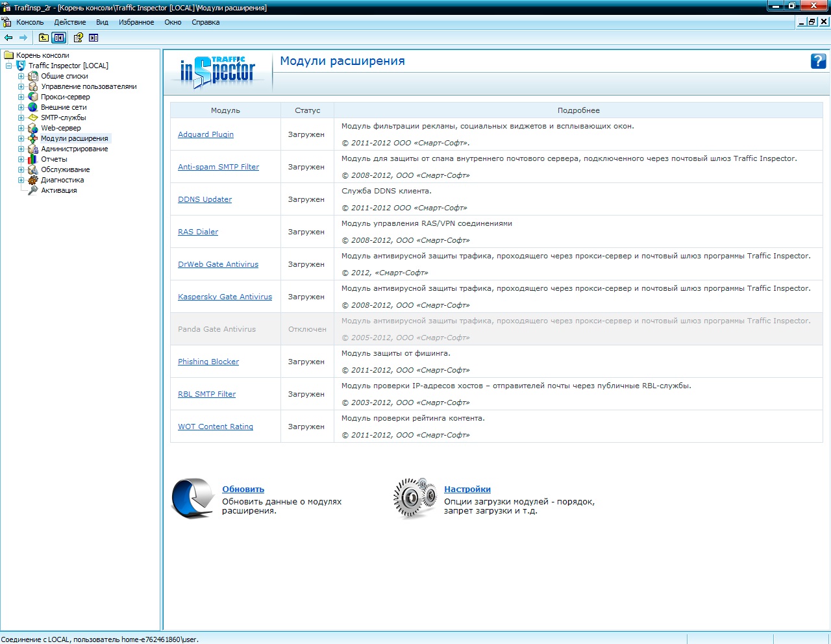The image size is (831, 644).
Task: Expand the Общие списки node
Action: click(21, 76)
